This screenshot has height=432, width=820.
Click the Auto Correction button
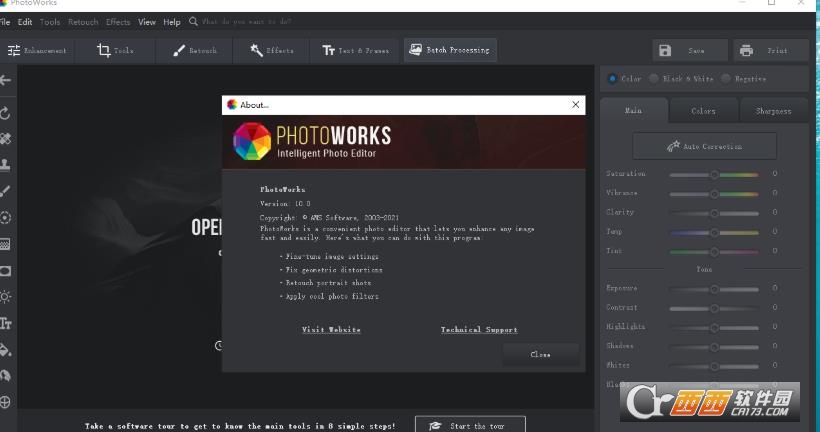tap(704, 146)
